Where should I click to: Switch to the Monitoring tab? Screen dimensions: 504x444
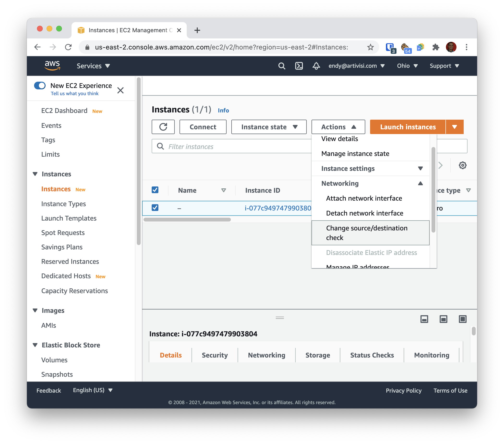[x=432, y=355]
